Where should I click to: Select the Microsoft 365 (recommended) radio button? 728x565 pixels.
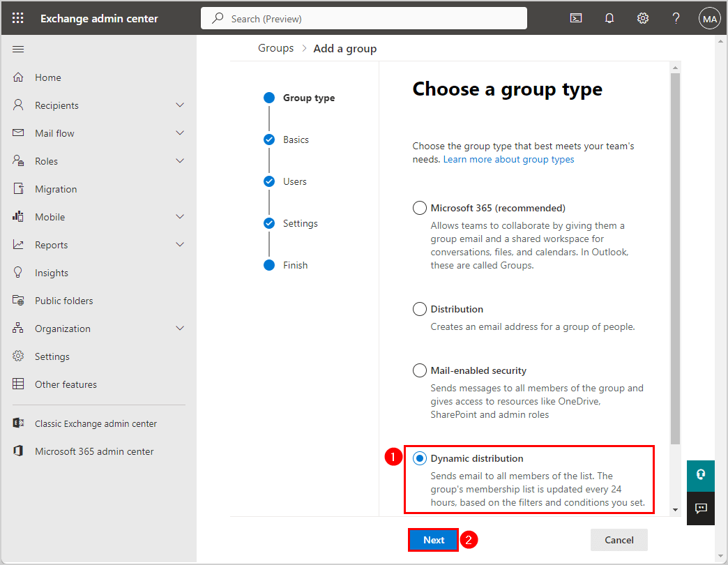pyautogui.click(x=419, y=208)
